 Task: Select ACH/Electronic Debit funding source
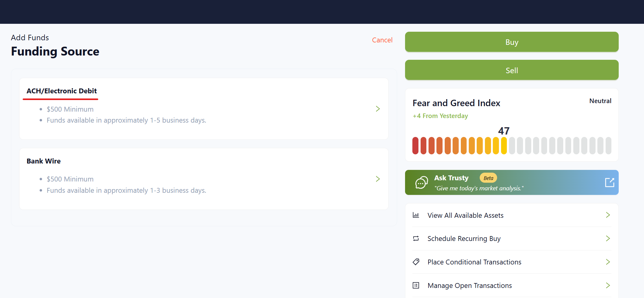point(62,91)
